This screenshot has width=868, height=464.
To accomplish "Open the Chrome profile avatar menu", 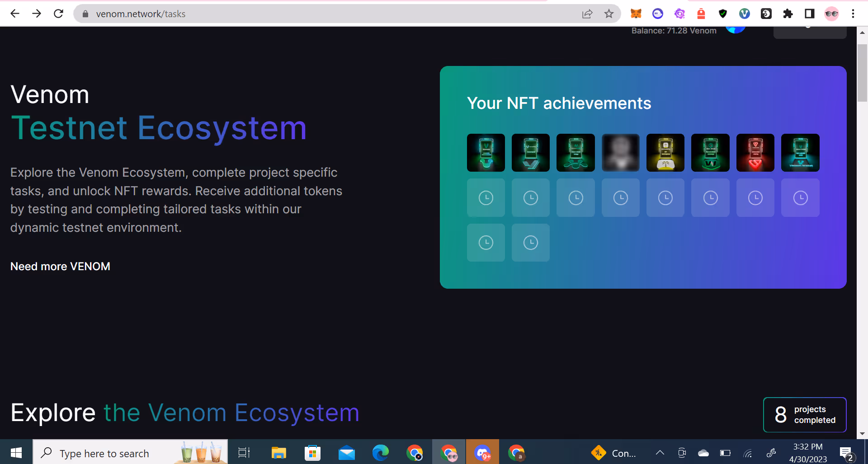I will pos(831,14).
